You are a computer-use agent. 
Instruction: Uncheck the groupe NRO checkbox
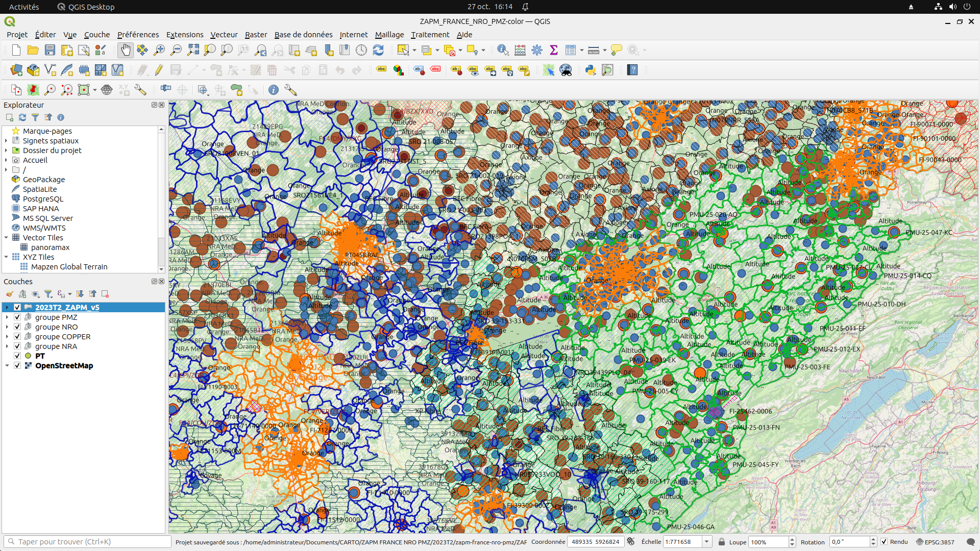17,327
